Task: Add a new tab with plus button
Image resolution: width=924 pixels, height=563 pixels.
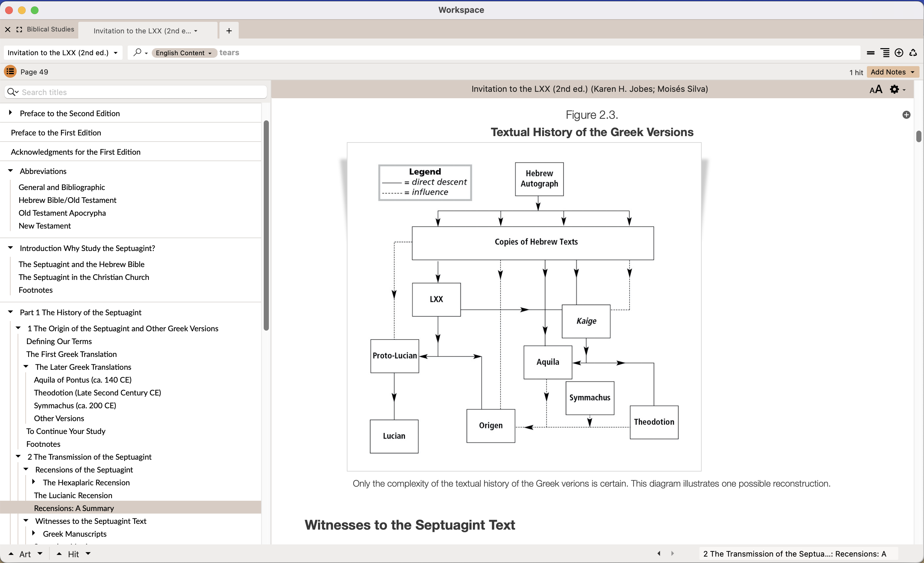Action: pos(229,31)
